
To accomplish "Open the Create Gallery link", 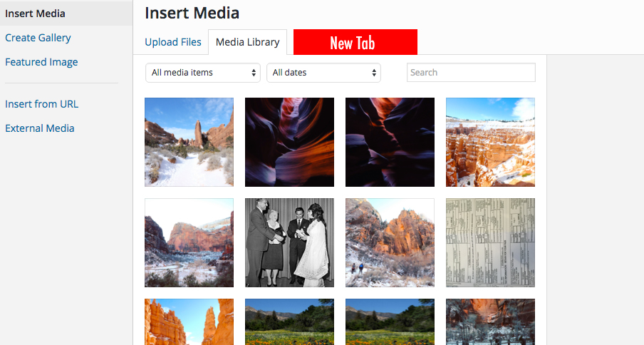I will (38, 38).
